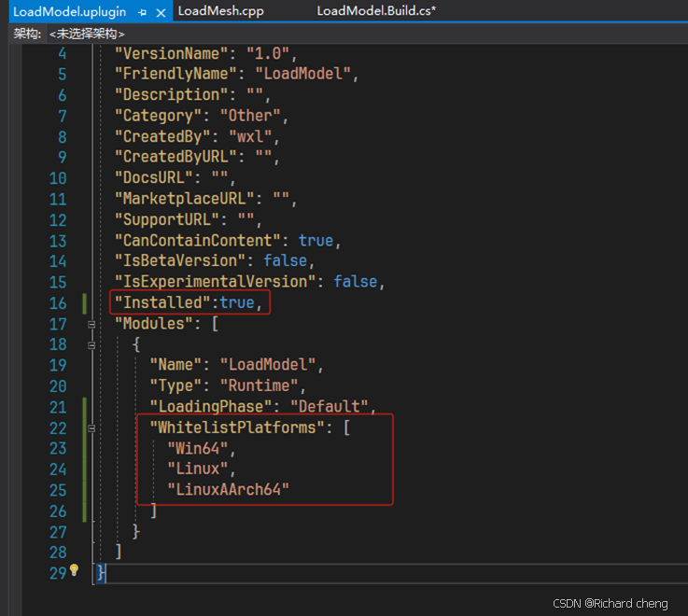Collapse the object block on line 18

(91, 345)
